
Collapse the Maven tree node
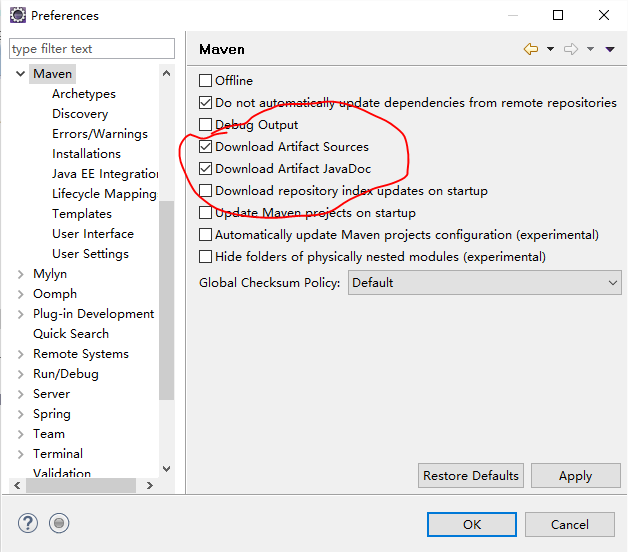coord(20,74)
